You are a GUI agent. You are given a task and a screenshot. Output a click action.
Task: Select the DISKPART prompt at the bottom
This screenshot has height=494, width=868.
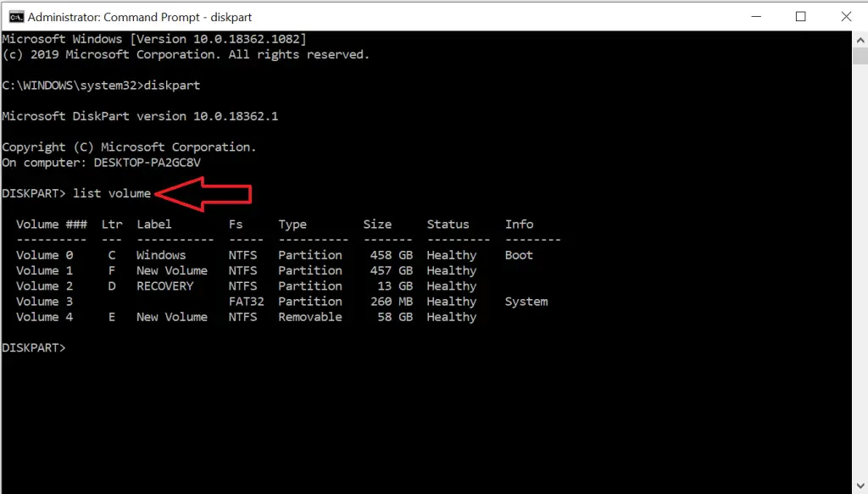(x=34, y=347)
